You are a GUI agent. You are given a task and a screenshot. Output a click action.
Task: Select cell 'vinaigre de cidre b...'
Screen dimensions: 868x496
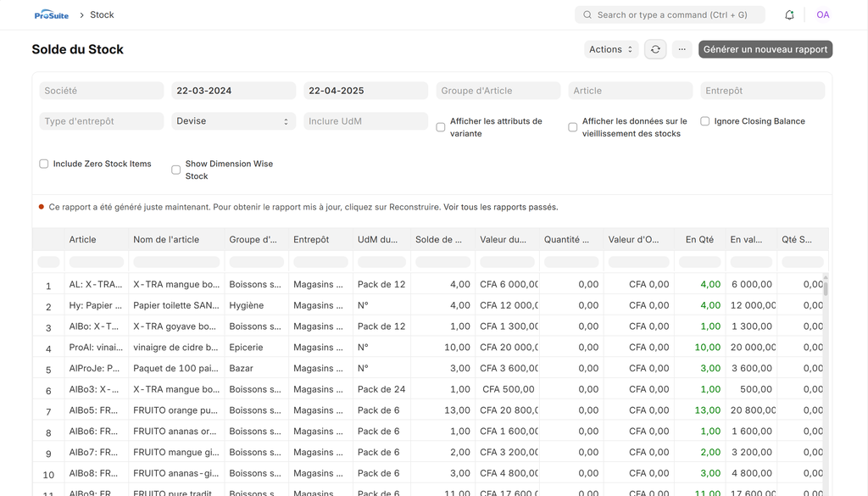click(176, 348)
